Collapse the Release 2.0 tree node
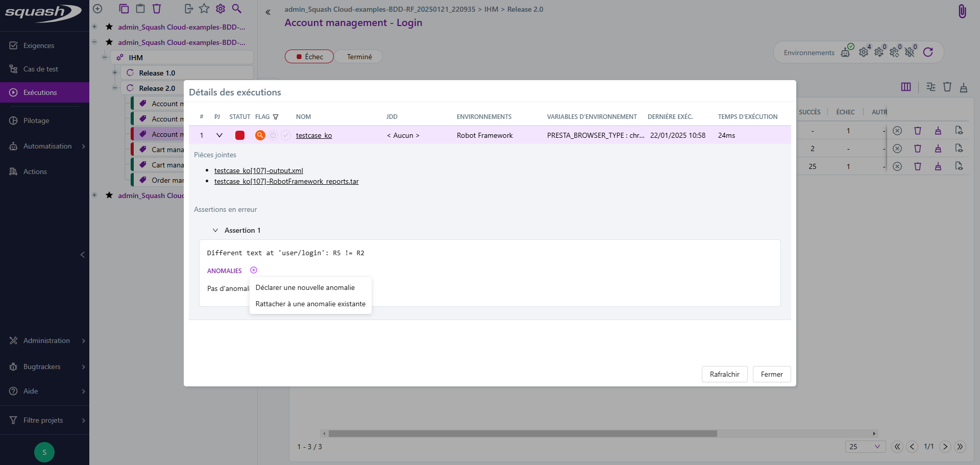This screenshot has height=465, width=980. point(115,88)
